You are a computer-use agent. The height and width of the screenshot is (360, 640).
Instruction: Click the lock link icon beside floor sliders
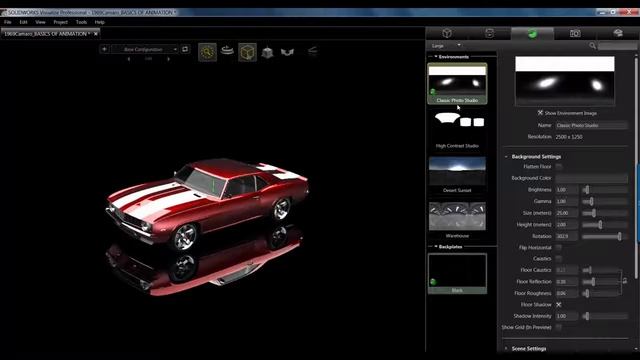[x=625, y=281]
